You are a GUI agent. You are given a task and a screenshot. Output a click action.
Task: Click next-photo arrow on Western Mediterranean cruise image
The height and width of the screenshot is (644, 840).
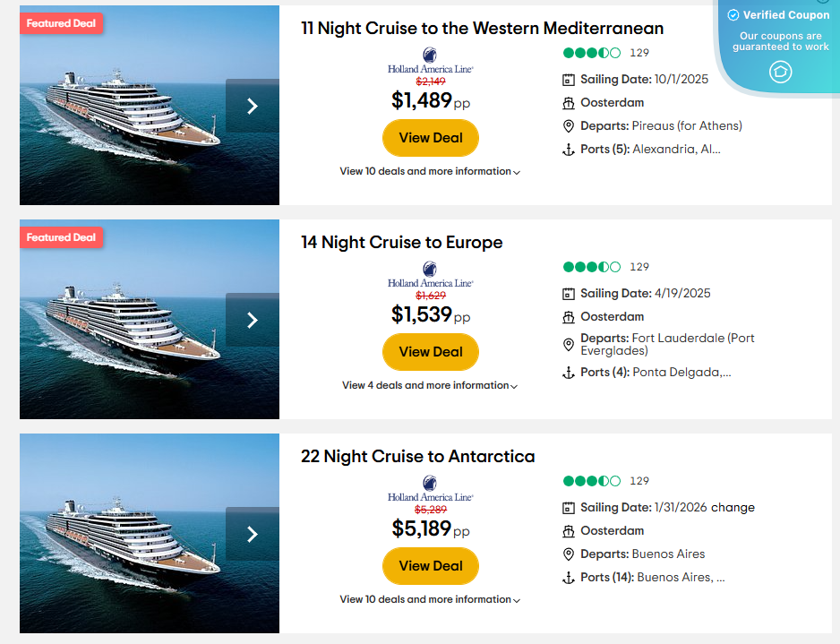pyautogui.click(x=252, y=106)
